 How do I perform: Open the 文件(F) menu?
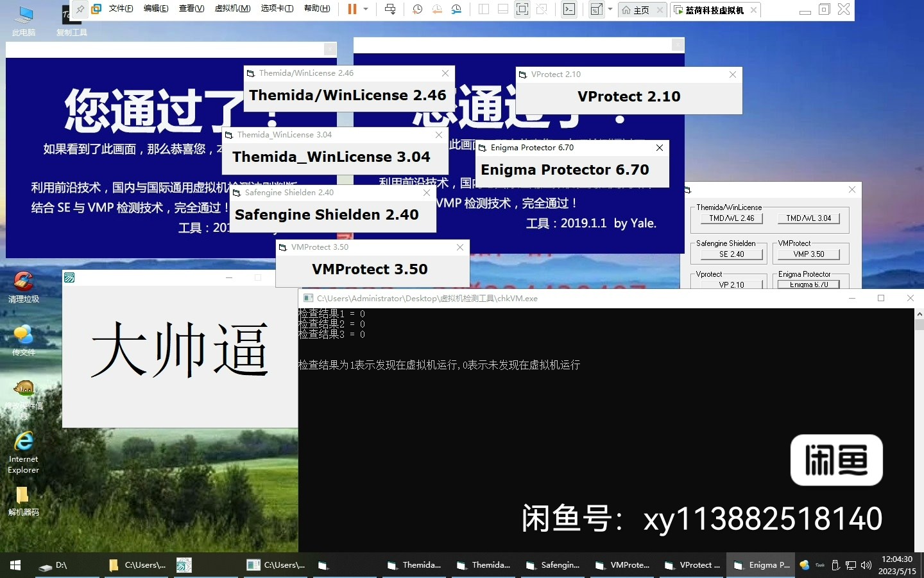click(121, 9)
